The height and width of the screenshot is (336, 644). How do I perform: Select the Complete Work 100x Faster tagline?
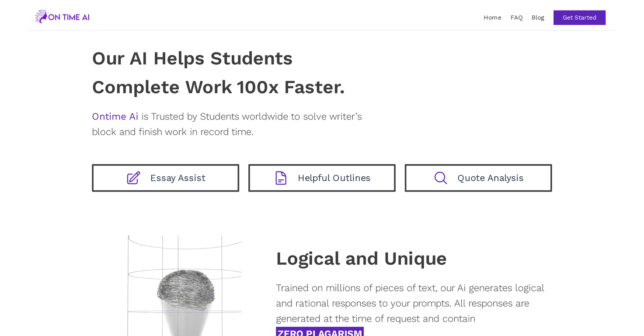click(218, 87)
